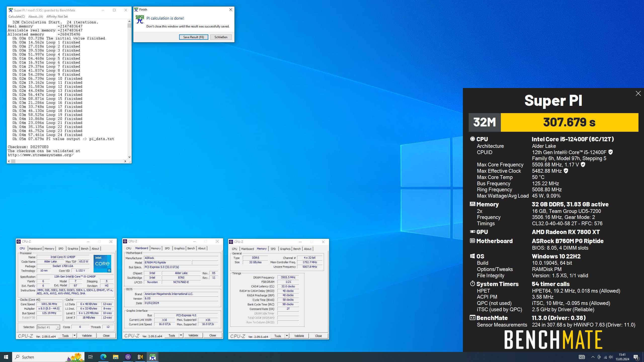Screen dimensions: 644x362
Task: Open Calculate(C) menu in Super PI
Action: (17, 17)
